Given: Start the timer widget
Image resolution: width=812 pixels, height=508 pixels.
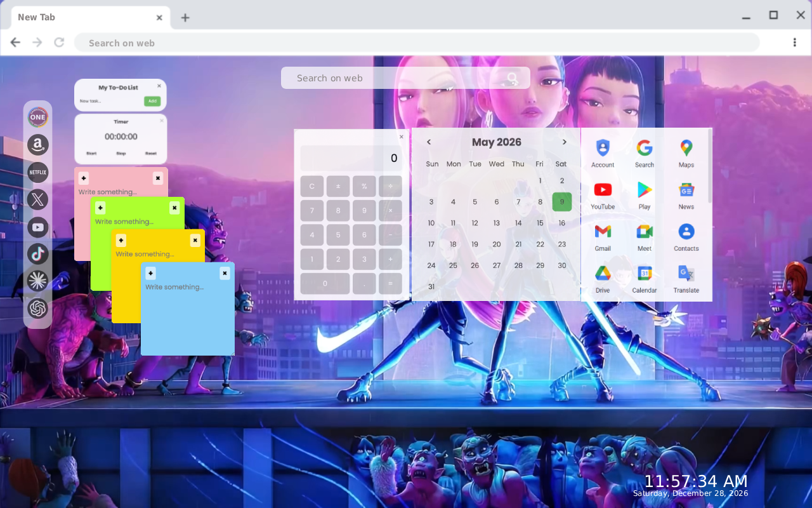Looking at the screenshot, I should point(91,154).
